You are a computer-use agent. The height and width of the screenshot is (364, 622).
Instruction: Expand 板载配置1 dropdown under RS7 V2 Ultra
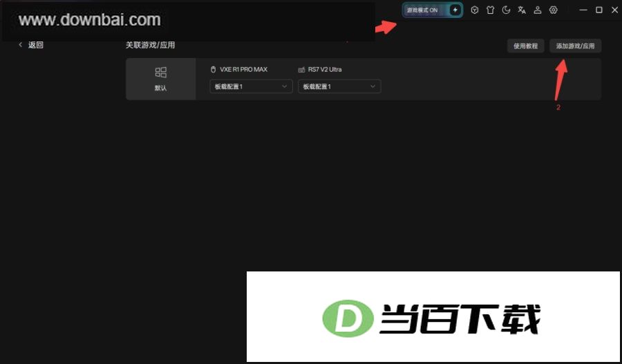pyautogui.click(x=339, y=86)
